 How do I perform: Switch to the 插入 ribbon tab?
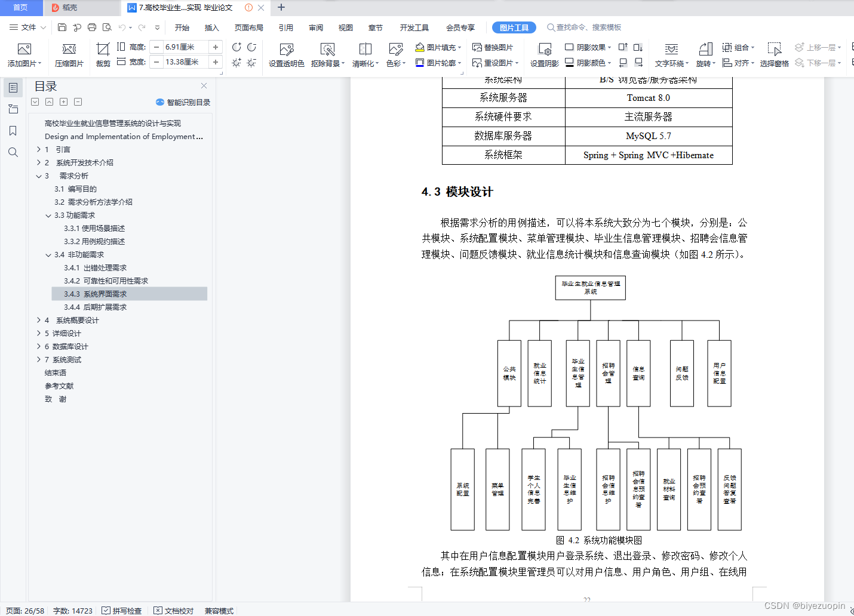pos(212,27)
